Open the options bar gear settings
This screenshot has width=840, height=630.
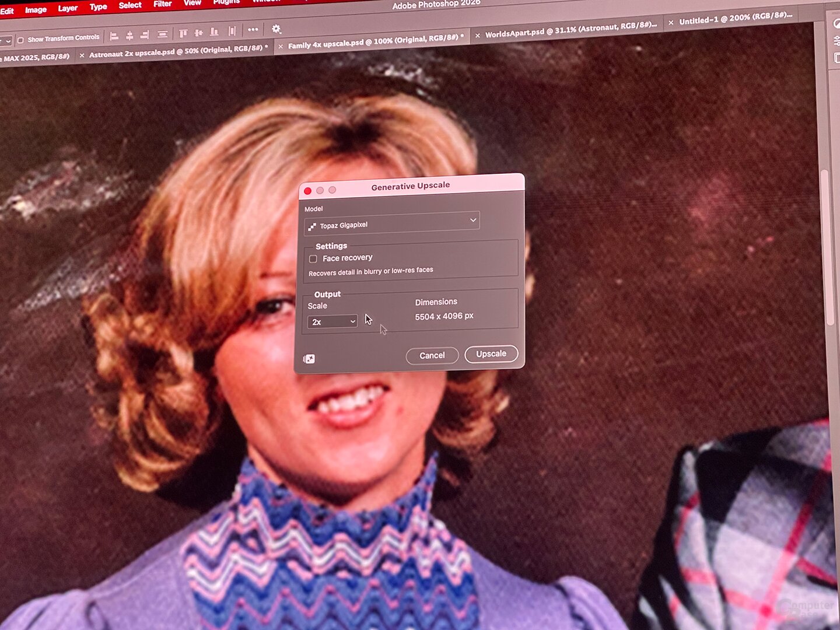(x=276, y=29)
